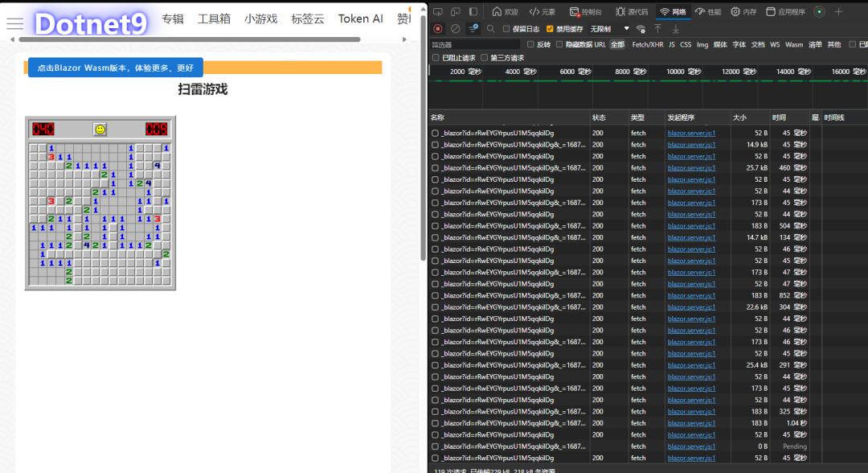The image size is (868, 473).
Task: Open the hamburger menu beside Dotnet9
Action: pyautogui.click(x=14, y=23)
